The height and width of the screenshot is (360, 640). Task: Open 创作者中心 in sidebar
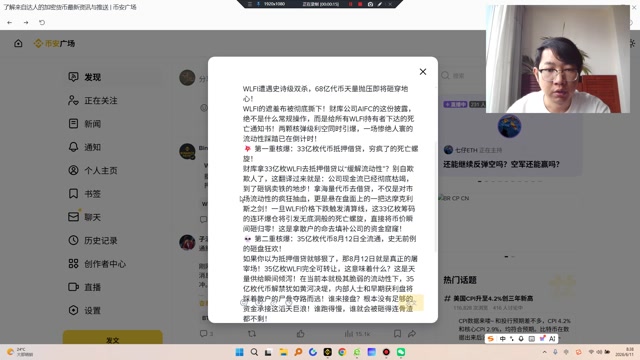point(114,264)
